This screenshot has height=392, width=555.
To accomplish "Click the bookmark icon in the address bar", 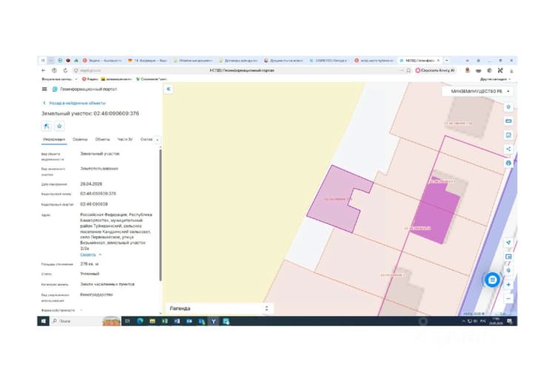I will 408,70.
